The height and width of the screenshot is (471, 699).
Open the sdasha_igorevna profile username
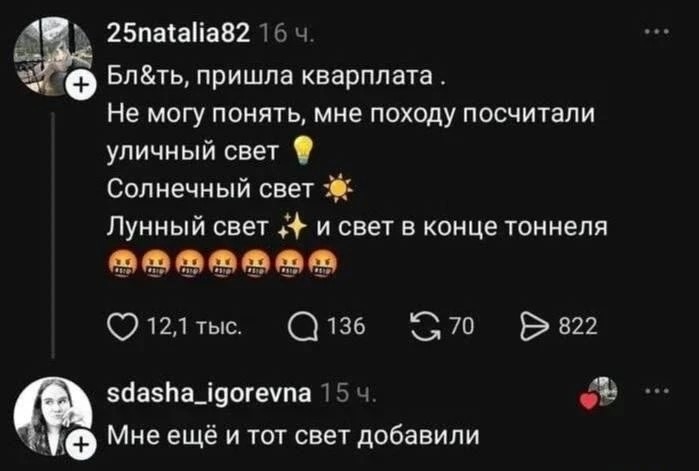(x=209, y=393)
